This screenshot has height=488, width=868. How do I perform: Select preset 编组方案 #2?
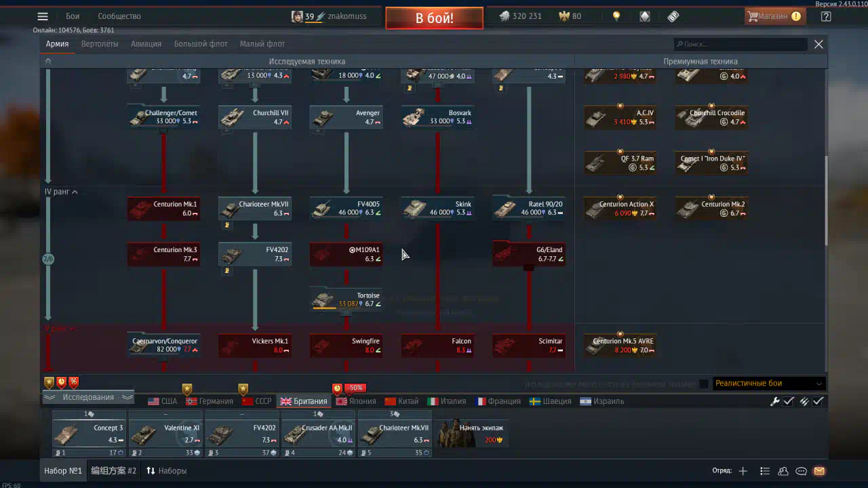pyautogui.click(x=114, y=470)
